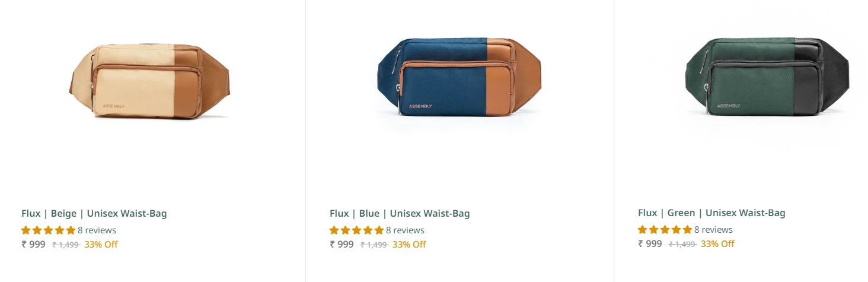Click star rating under the green bag

(665, 230)
